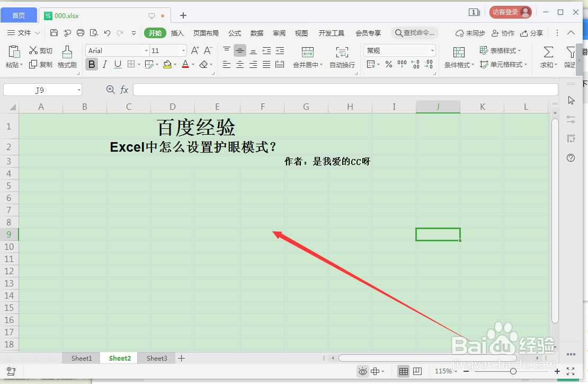The image size is (588, 384).
Task: Click the 访客登录 guest login button
Action: (x=510, y=12)
